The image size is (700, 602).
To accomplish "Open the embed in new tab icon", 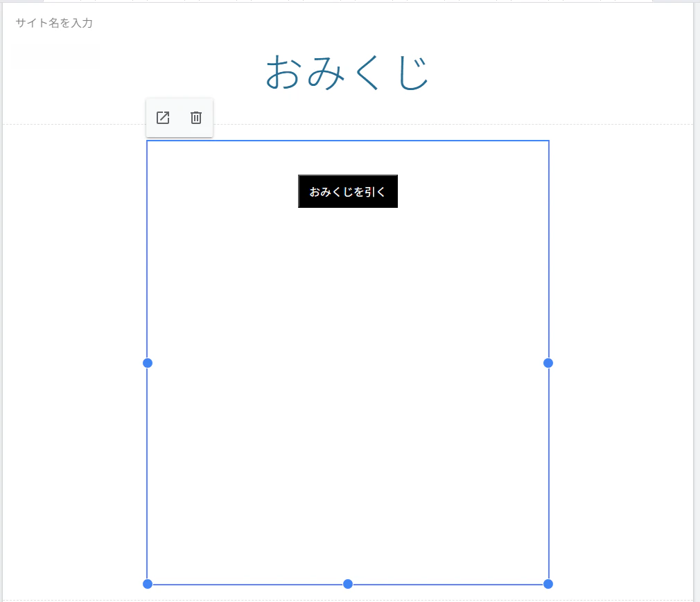I will pos(163,118).
